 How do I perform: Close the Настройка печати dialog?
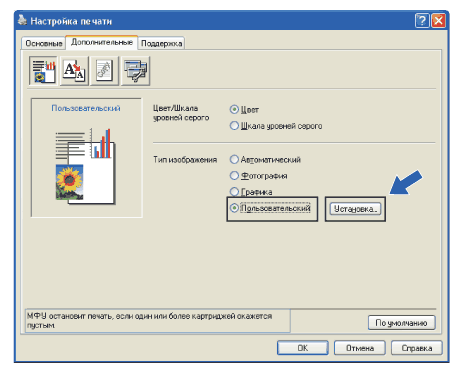(438, 21)
